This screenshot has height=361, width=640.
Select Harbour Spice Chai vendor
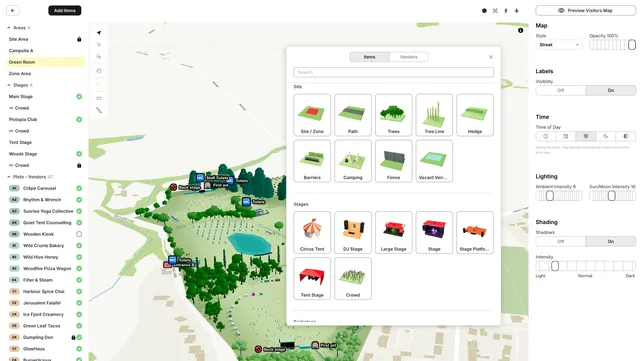click(45, 292)
